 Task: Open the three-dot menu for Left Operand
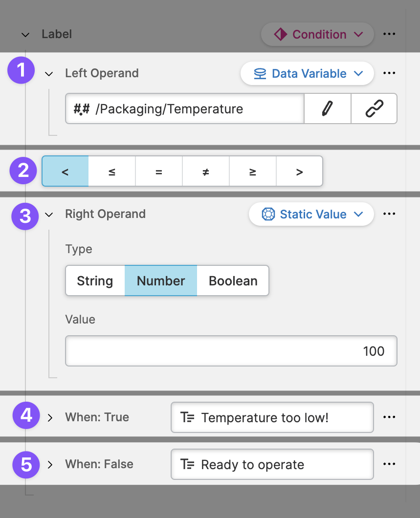coord(389,73)
